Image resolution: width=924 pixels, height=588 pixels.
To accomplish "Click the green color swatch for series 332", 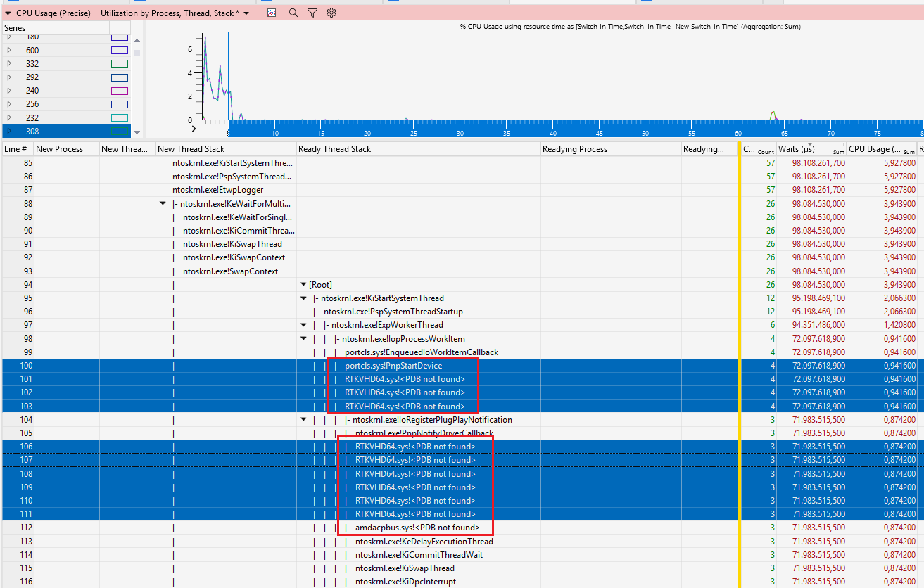I will click(119, 64).
